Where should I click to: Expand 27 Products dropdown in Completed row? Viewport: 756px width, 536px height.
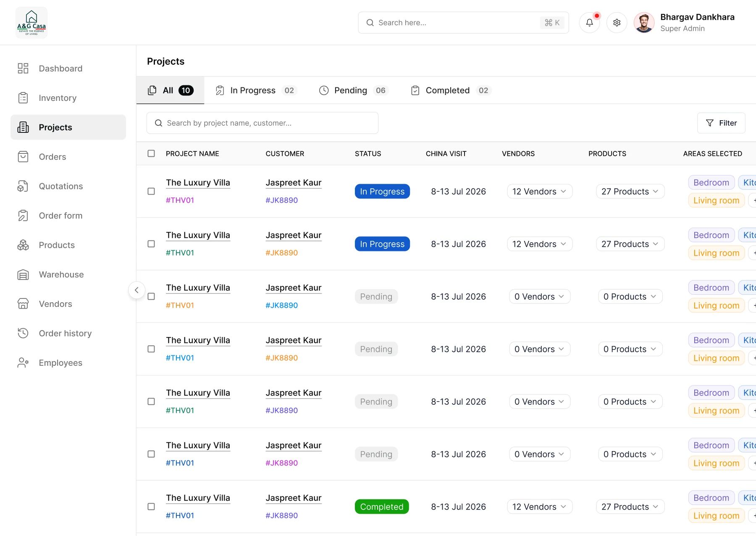pyautogui.click(x=630, y=507)
